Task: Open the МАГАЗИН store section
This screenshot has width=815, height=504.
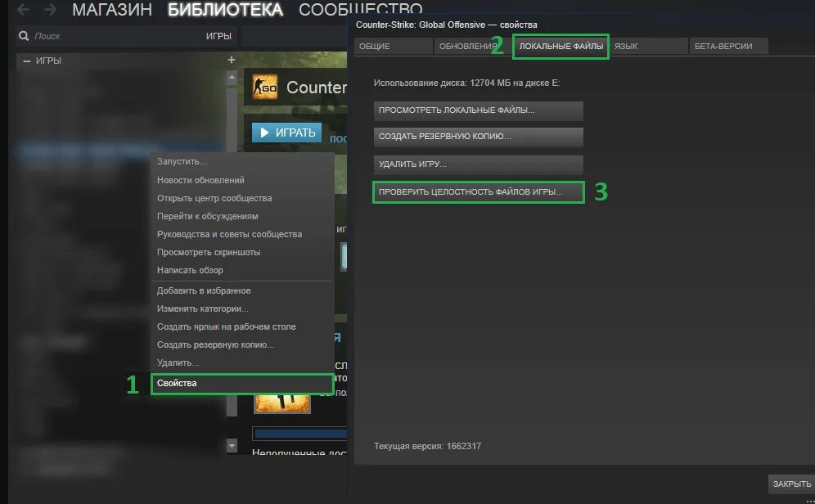Action: click(x=112, y=9)
